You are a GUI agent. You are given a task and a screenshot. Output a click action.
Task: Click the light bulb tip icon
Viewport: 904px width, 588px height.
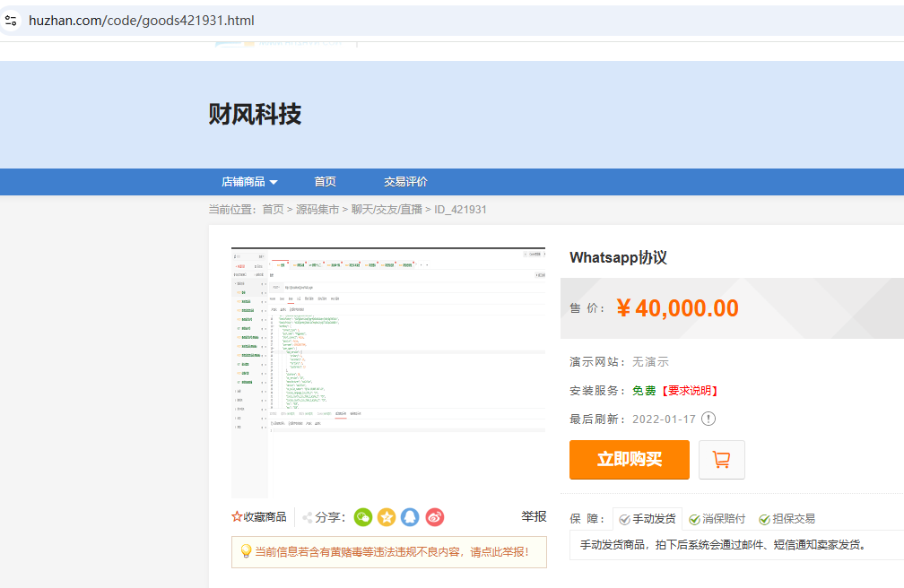[245, 551]
